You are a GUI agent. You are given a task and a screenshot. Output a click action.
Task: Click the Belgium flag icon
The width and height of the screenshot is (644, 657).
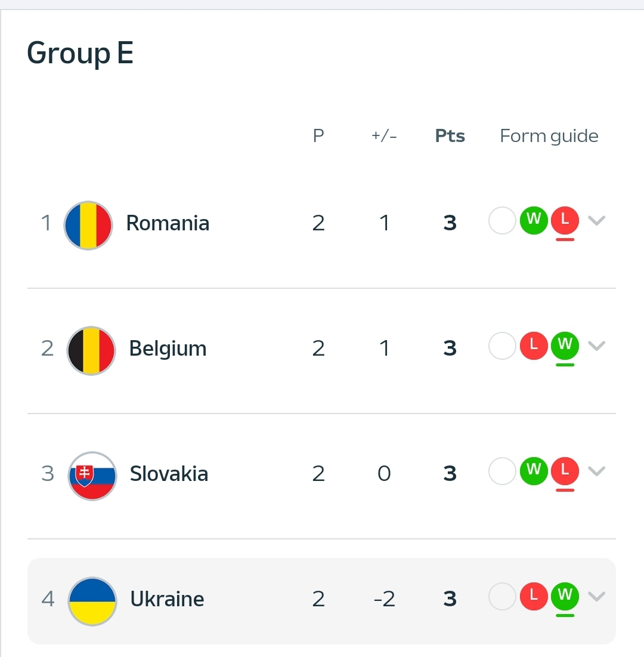(x=91, y=350)
